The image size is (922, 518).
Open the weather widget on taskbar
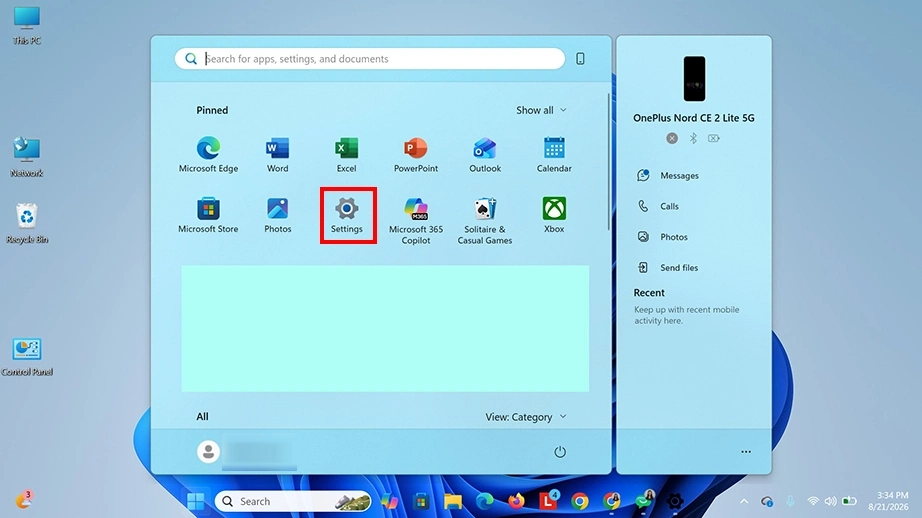coord(24,500)
